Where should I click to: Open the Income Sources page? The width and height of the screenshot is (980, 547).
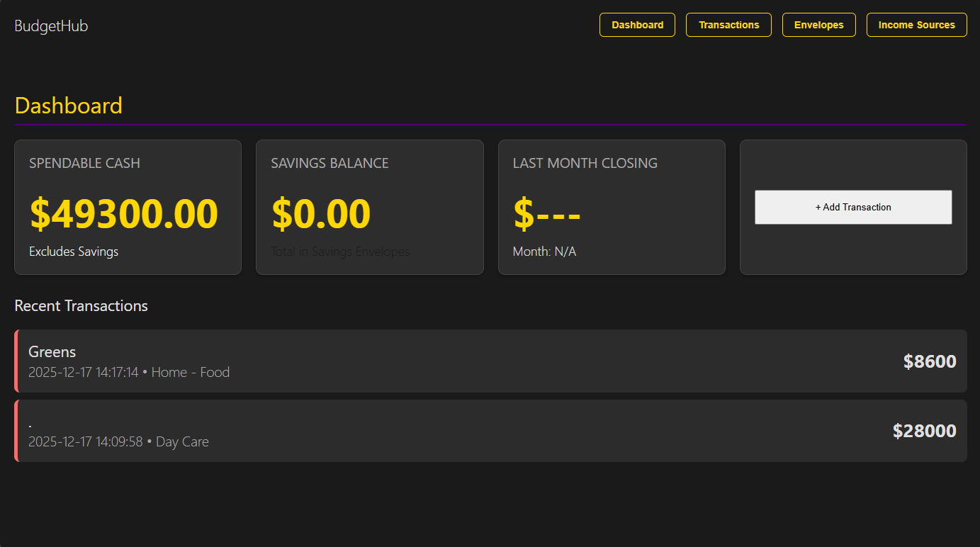[916, 25]
